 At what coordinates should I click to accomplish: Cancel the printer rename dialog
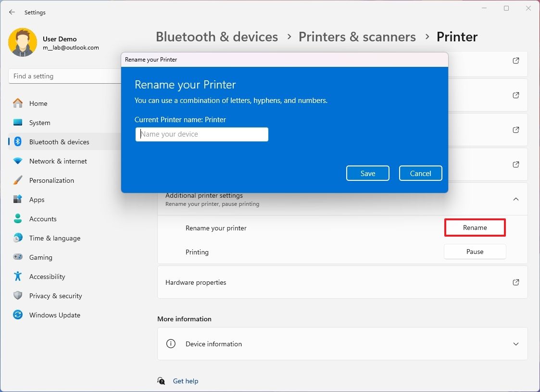tap(420, 173)
